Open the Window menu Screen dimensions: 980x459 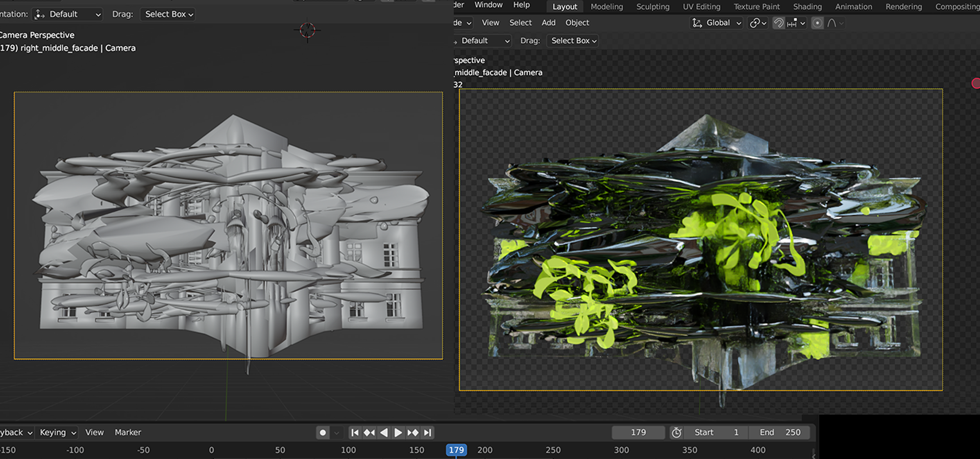coord(488,5)
